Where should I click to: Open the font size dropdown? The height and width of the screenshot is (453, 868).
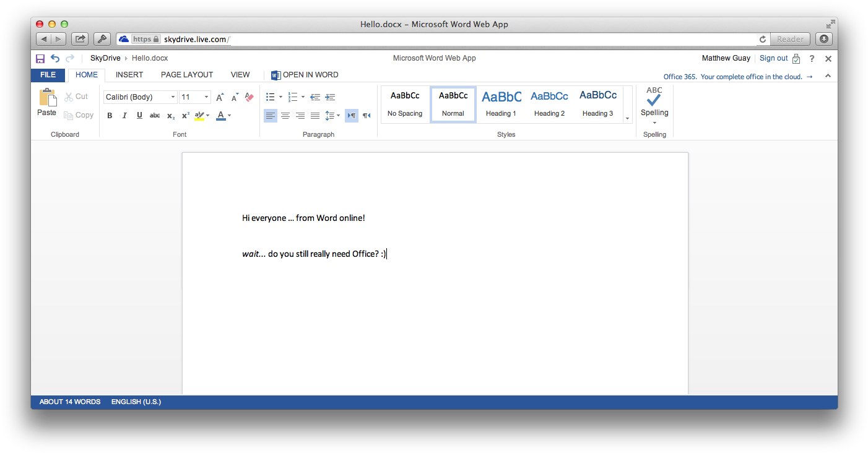point(207,97)
